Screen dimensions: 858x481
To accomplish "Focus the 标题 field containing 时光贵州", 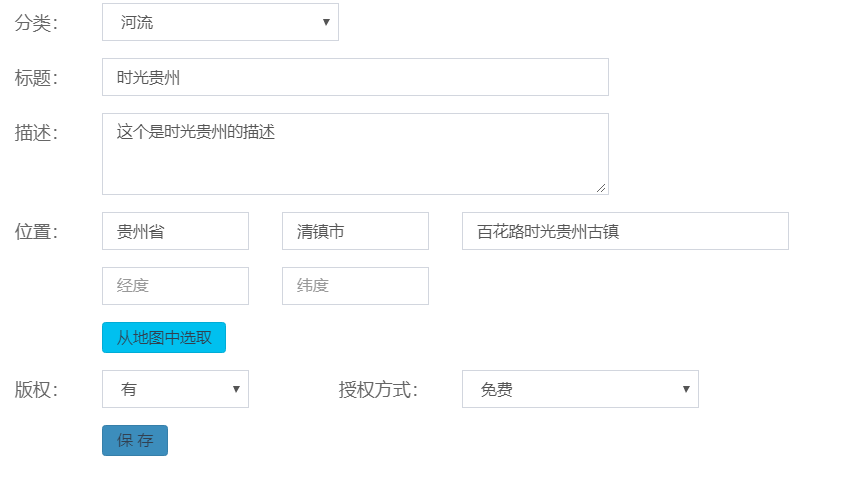I will [355, 77].
